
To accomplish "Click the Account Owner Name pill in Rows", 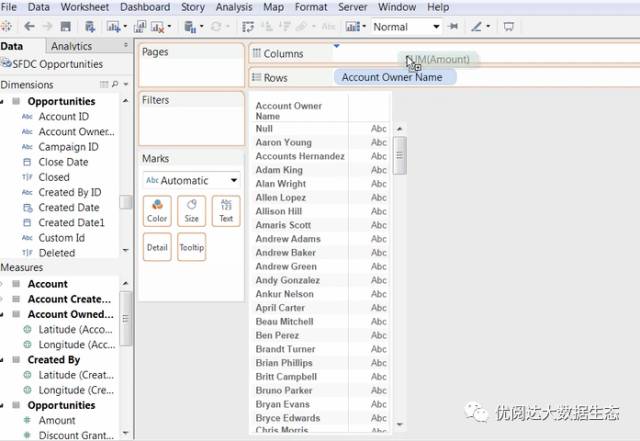I will pyautogui.click(x=394, y=77).
